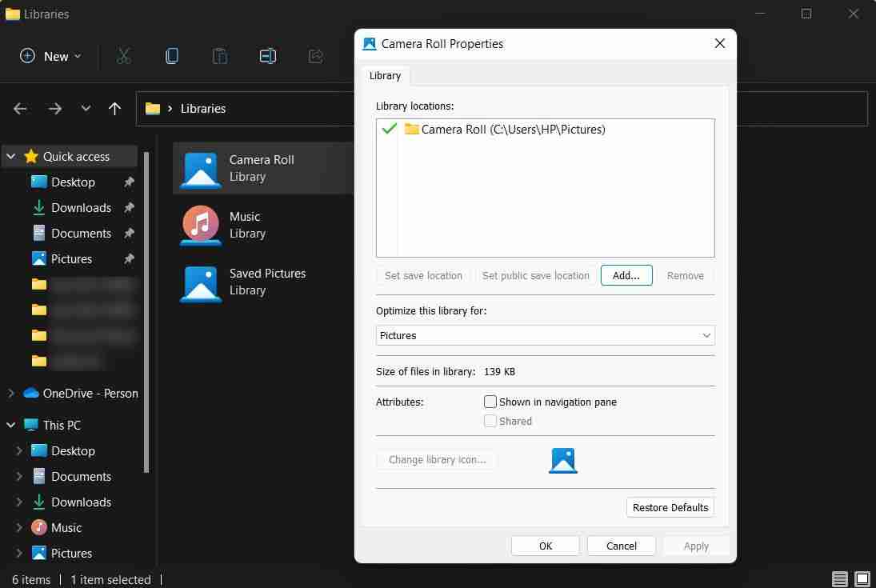876x588 pixels.
Task: Click Libraries in the address bar breadcrumb
Action: (203, 108)
